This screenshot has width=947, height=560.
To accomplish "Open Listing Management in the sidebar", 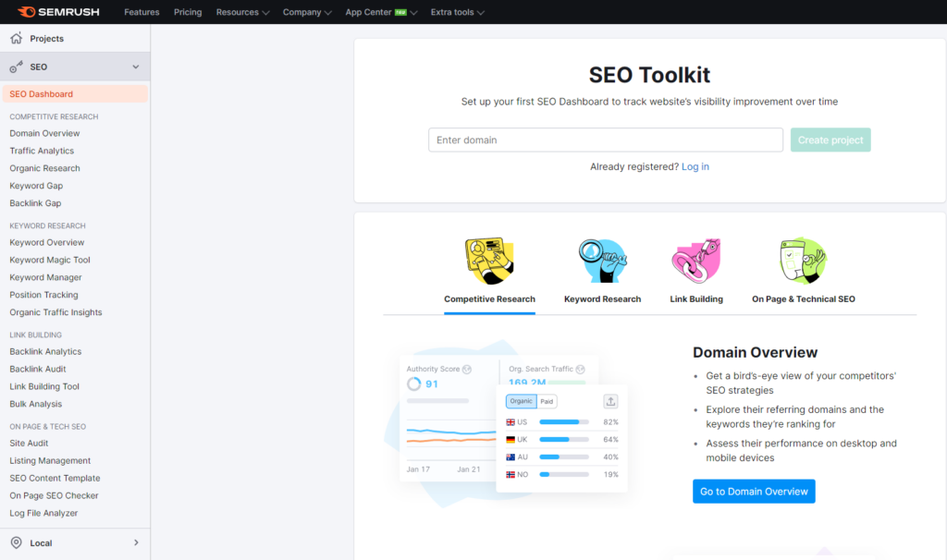I will (50, 461).
